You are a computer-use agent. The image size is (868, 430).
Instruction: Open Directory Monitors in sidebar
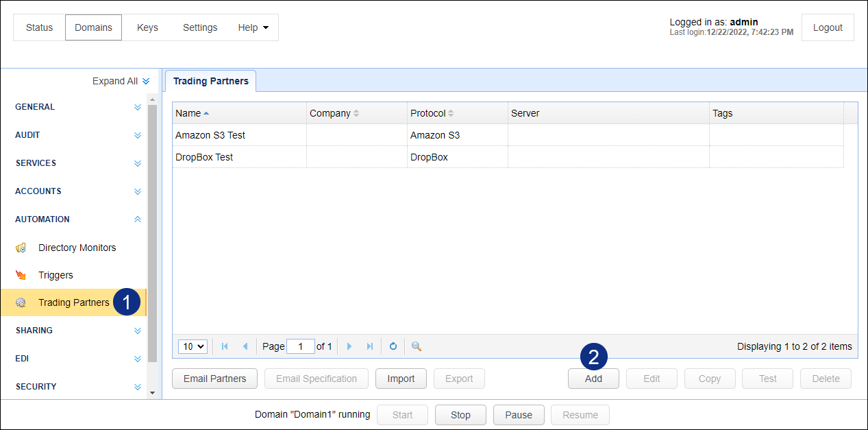(73, 248)
